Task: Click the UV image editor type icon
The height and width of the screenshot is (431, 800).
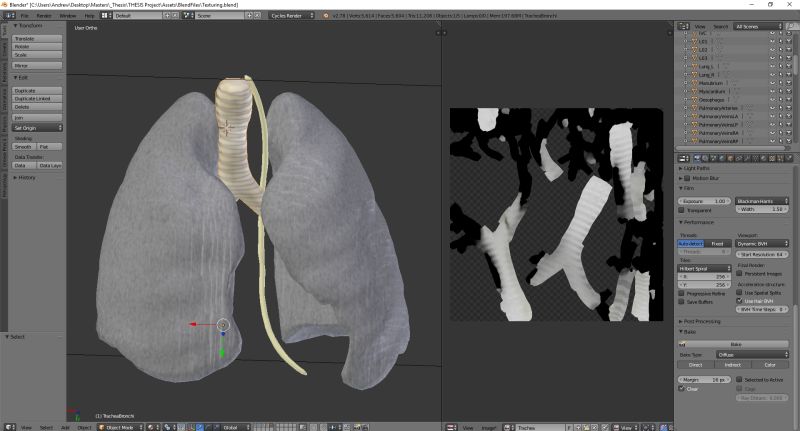Action: click(451, 427)
